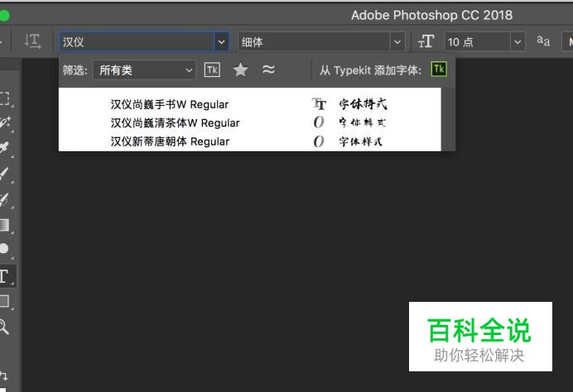Click the OpenType icon beside 汉仪新蒂唐朝体
Viewport: 573px width, 392px height.
(319, 141)
